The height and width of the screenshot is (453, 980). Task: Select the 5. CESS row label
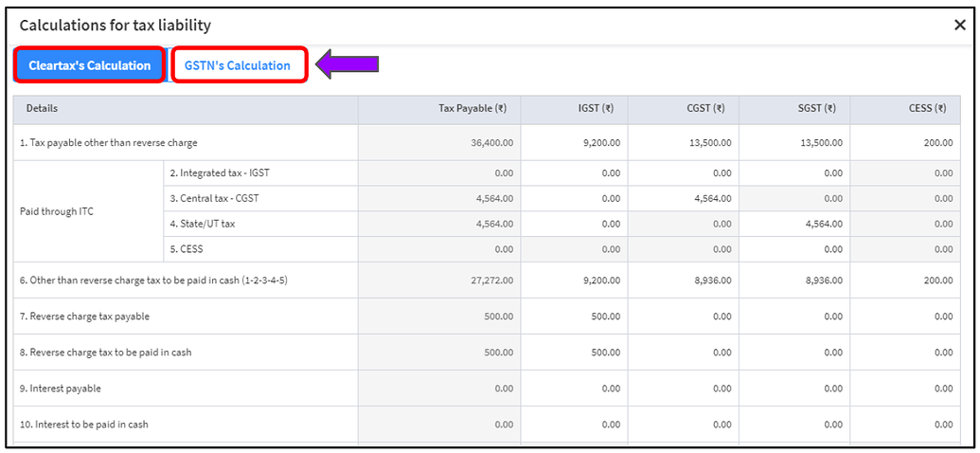pyautogui.click(x=187, y=248)
